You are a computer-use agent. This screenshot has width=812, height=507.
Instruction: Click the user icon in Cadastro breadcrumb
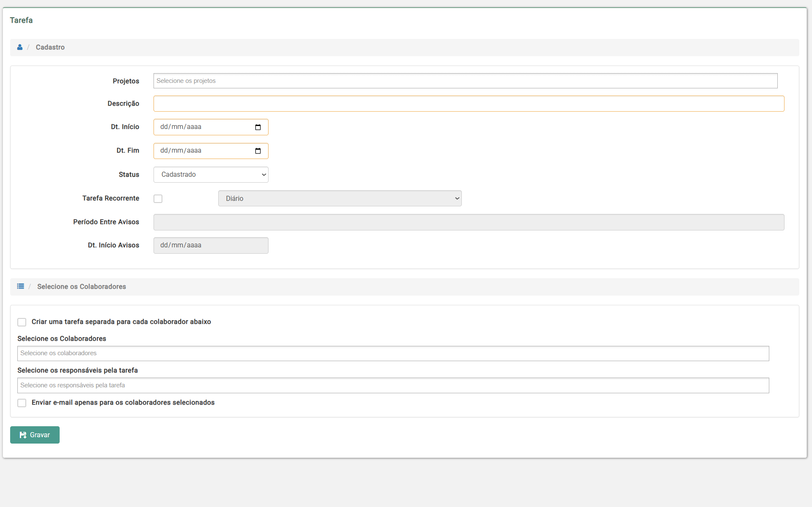[x=20, y=47]
